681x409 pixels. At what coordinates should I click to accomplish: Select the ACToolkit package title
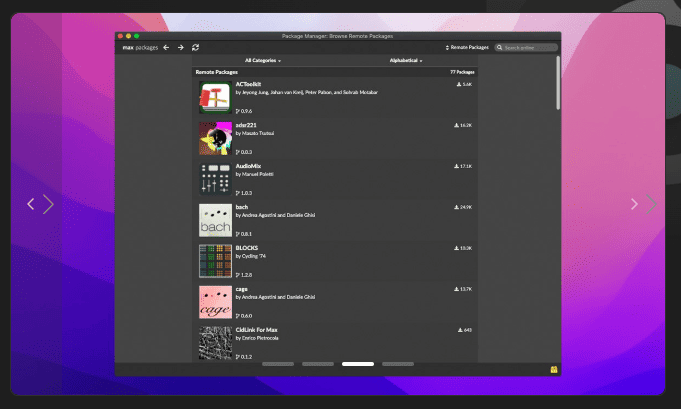click(248, 84)
